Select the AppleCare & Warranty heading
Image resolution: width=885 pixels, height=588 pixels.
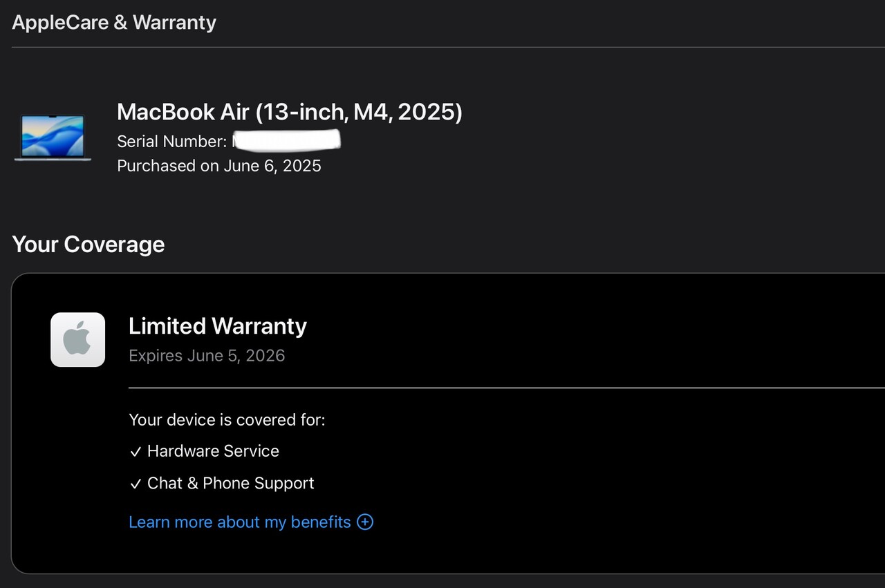(x=114, y=22)
